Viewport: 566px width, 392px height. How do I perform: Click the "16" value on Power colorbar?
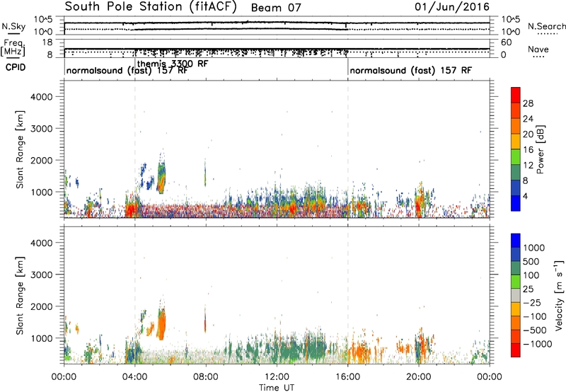pyautogui.click(x=528, y=149)
